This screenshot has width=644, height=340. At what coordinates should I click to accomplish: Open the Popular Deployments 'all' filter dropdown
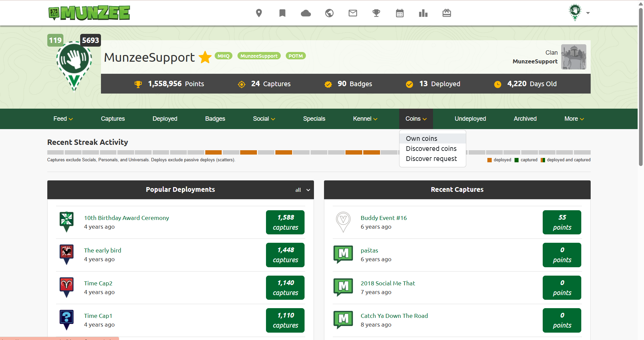(302, 190)
